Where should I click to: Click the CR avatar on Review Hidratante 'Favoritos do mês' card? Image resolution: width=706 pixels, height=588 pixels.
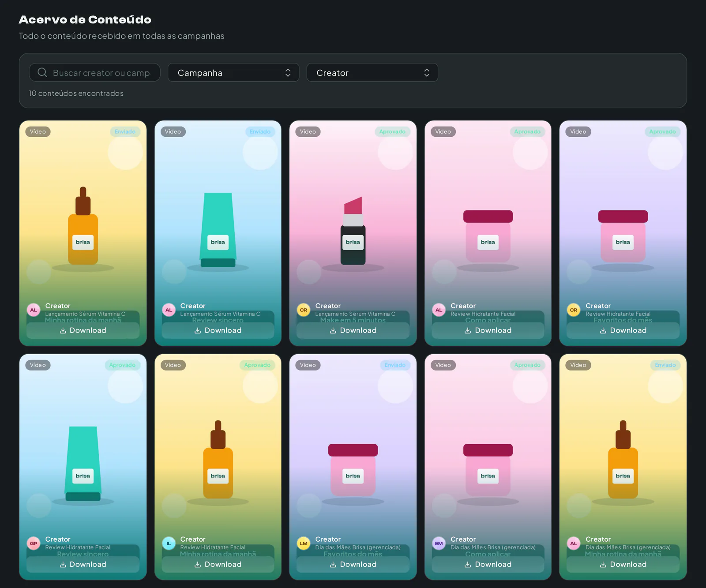pyautogui.click(x=574, y=310)
